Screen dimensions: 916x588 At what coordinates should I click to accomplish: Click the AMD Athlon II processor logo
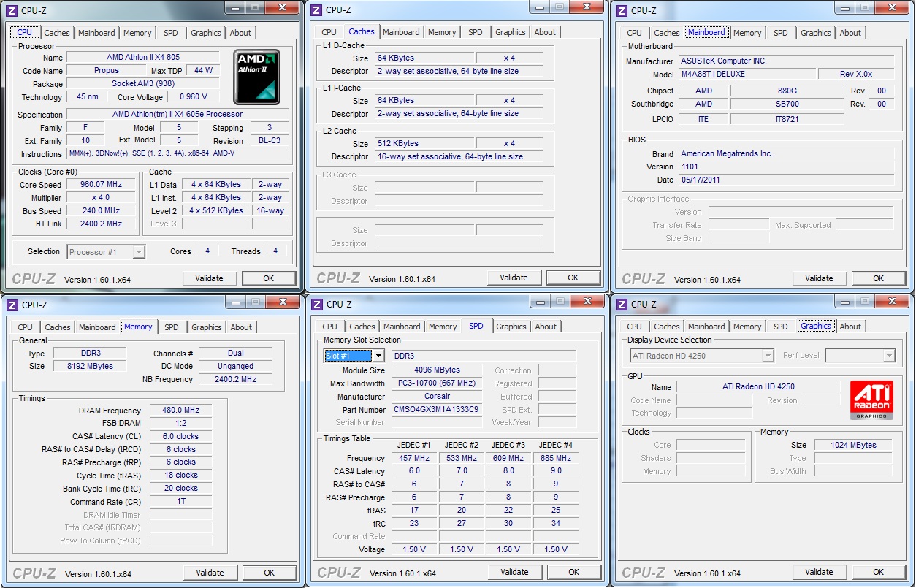coord(257,77)
